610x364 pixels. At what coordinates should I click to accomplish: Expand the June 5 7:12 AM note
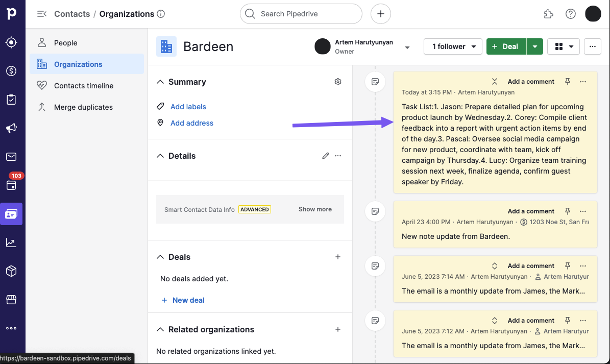pyautogui.click(x=495, y=321)
